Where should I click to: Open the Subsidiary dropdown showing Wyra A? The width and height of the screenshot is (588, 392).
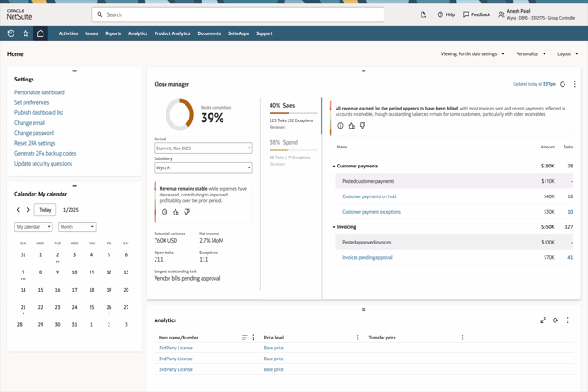coord(203,167)
